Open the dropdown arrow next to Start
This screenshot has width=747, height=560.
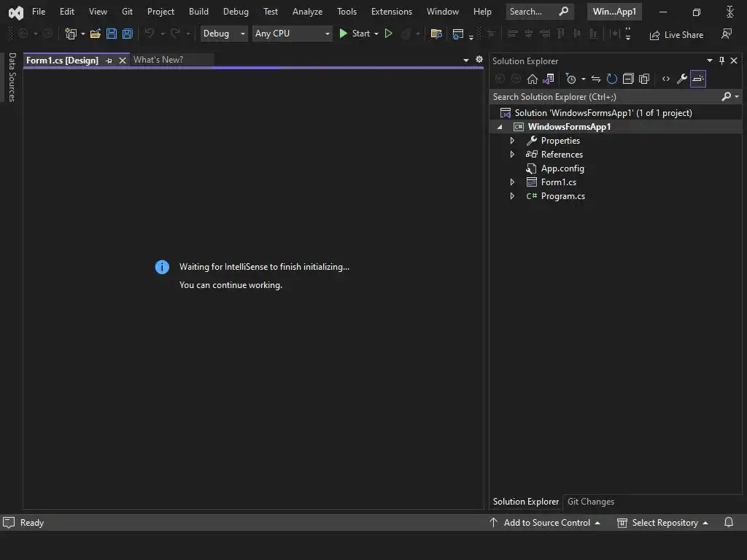(376, 34)
